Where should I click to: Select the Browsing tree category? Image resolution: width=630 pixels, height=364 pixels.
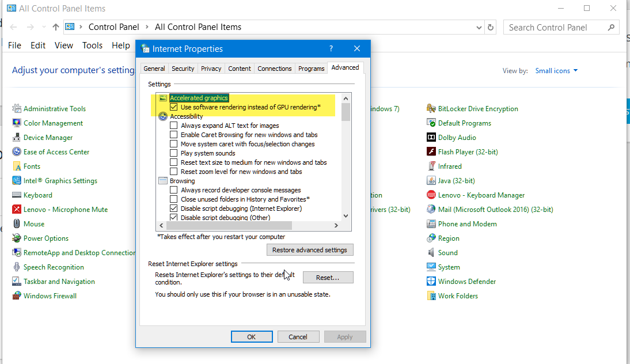point(182,181)
